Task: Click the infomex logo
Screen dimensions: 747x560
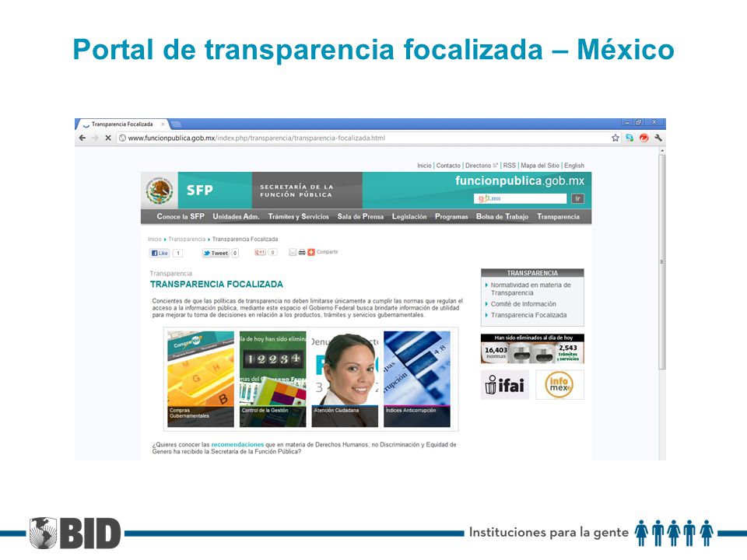Action: 559,385
